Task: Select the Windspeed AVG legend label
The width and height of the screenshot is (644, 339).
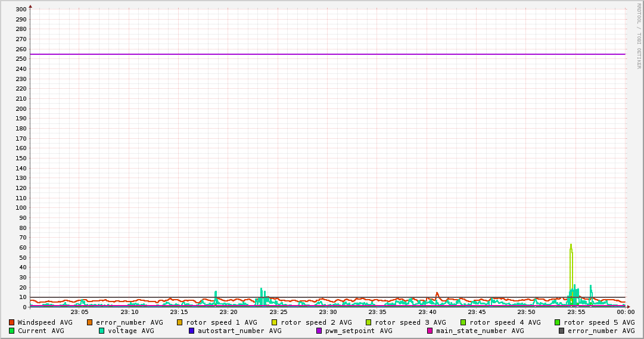Action: (45, 322)
